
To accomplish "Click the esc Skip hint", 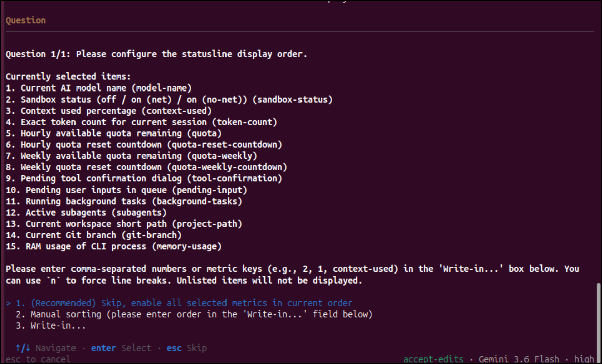I will [187, 348].
